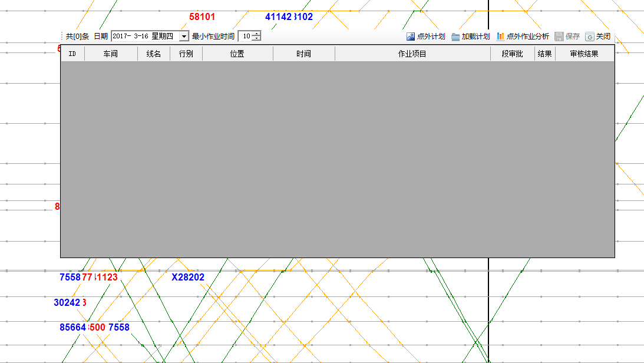Select train number 85664 on the diagram
This screenshot has width=644, height=363.
[72, 327]
